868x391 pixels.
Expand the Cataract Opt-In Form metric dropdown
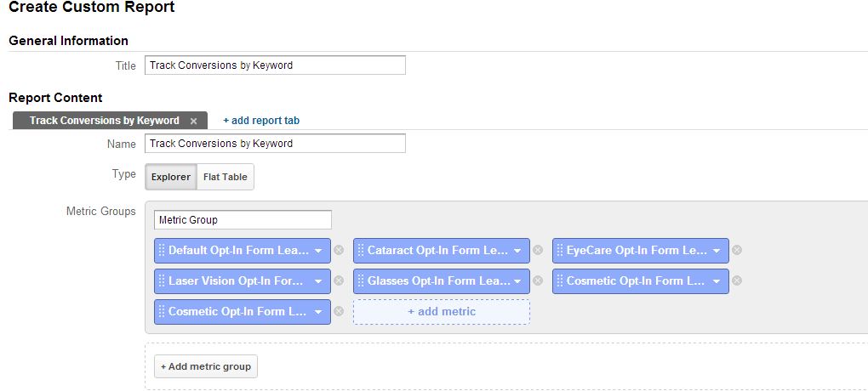tap(517, 251)
